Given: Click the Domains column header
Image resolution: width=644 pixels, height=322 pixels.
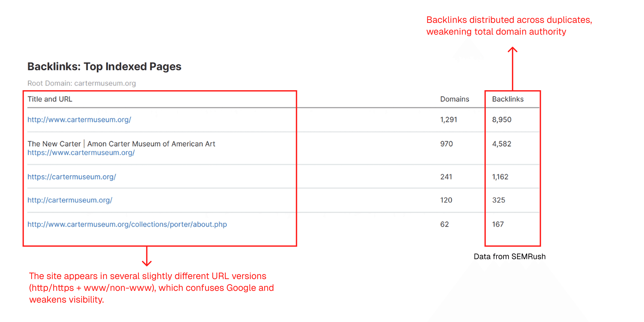Looking at the screenshot, I should tap(454, 99).
